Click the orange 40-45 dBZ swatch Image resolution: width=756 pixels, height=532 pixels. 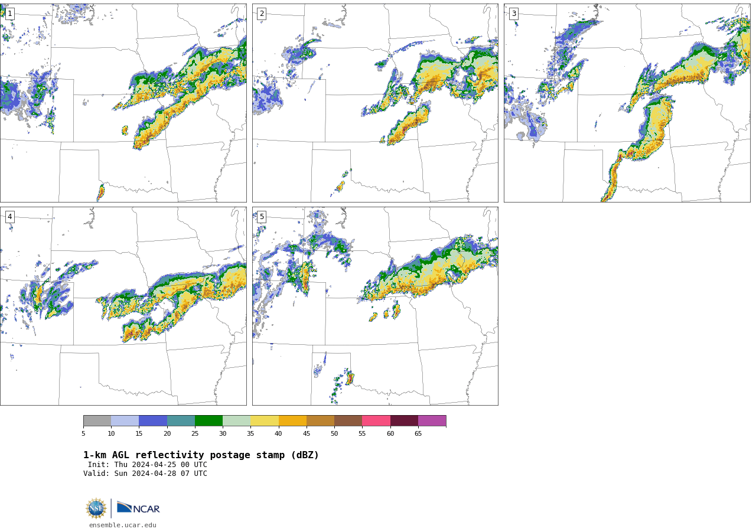coord(292,421)
